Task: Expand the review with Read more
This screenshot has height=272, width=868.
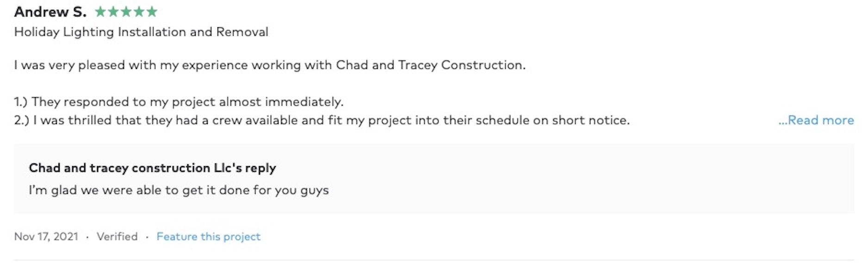Action: [x=816, y=120]
